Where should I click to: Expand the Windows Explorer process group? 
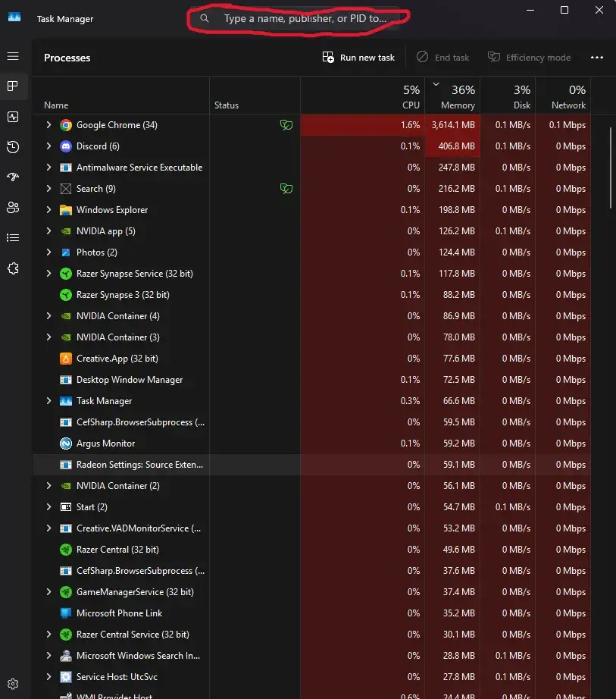(x=48, y=210)
